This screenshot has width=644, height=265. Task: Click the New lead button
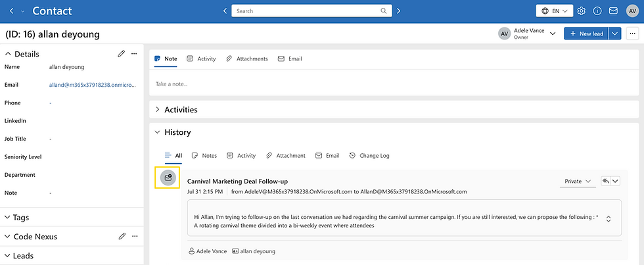click(x=586, y=34)
